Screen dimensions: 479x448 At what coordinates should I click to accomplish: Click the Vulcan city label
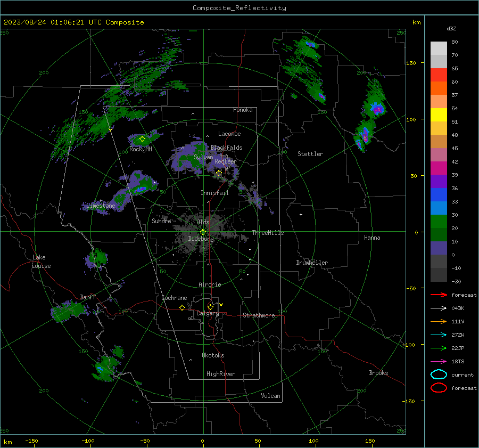coord(271,396)
